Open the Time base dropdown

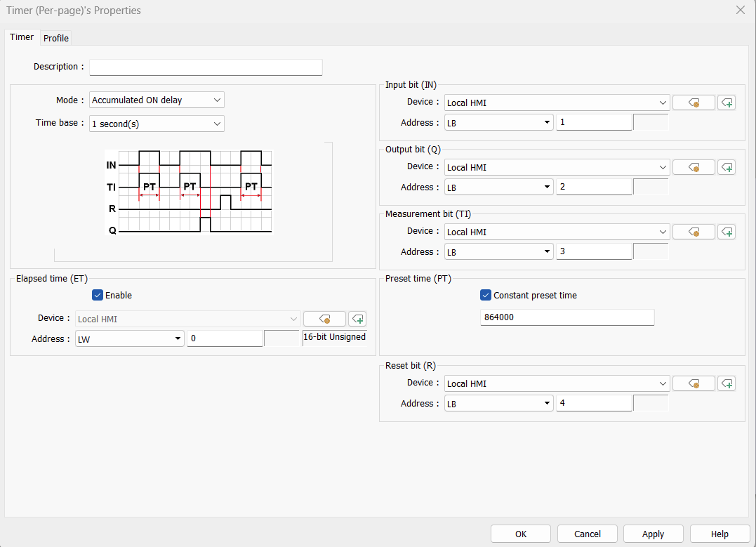157,124
